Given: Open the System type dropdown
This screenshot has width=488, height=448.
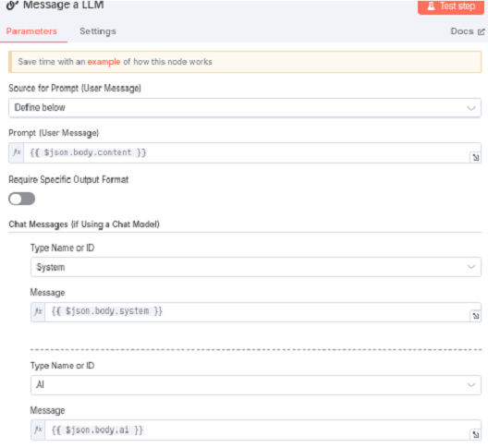Looking at the screenshot, I should [256, 267].
